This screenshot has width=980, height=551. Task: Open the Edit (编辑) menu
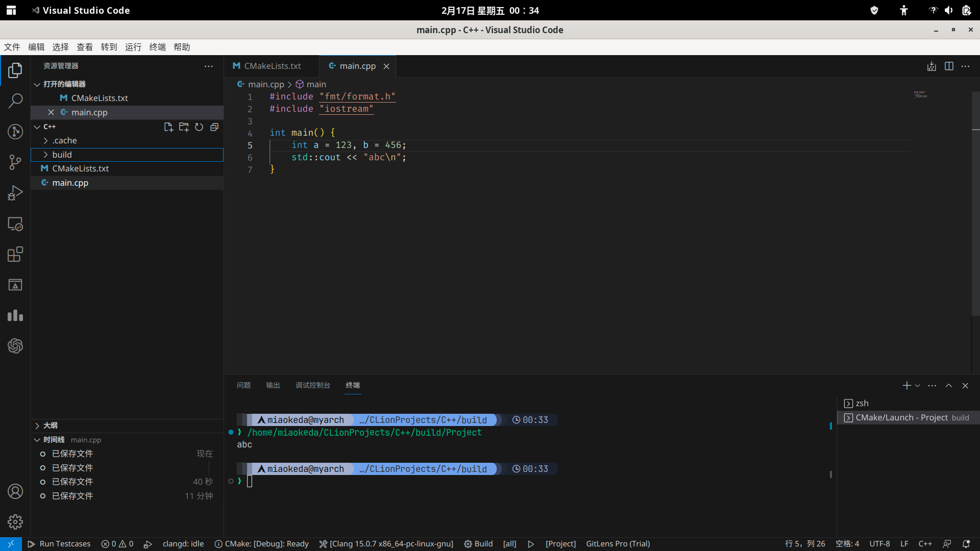click(36, 47)
